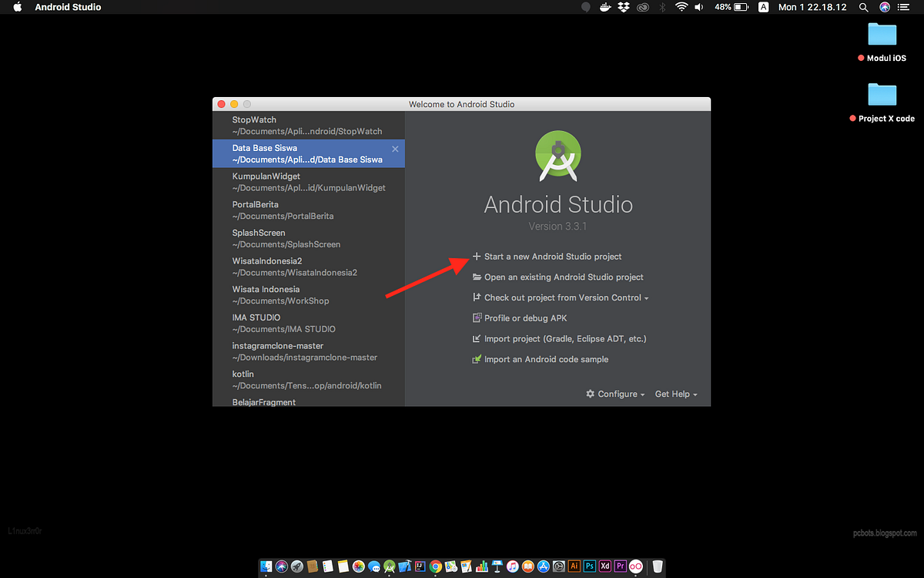924x578 pixels.
Task: Click the folder icon to open existing project
Action: click(x=477, y=277)
